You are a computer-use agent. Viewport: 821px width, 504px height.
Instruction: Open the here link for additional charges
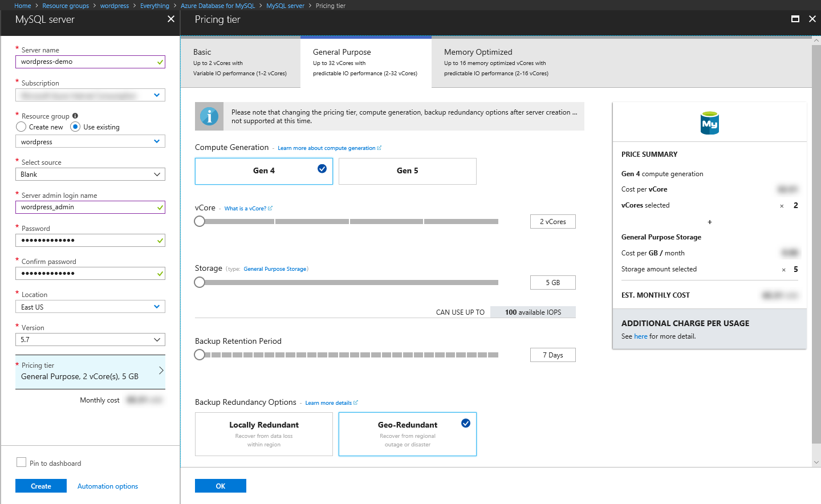click(x=641, y=336)
